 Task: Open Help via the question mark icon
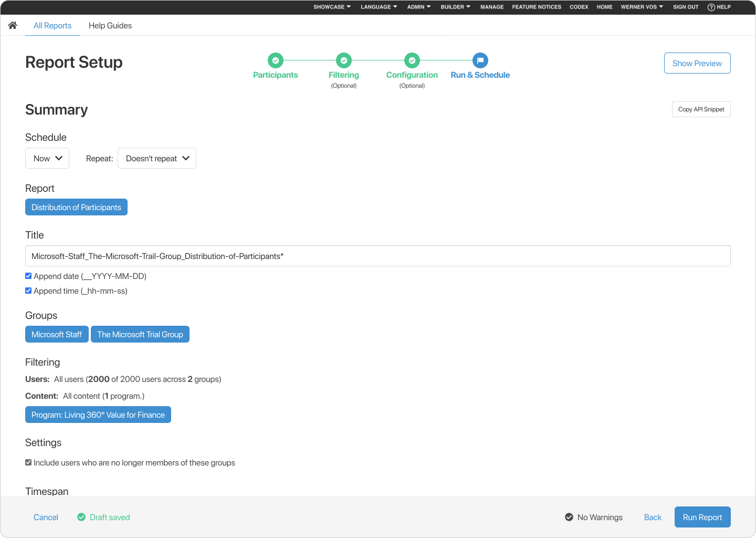point(711,7)
